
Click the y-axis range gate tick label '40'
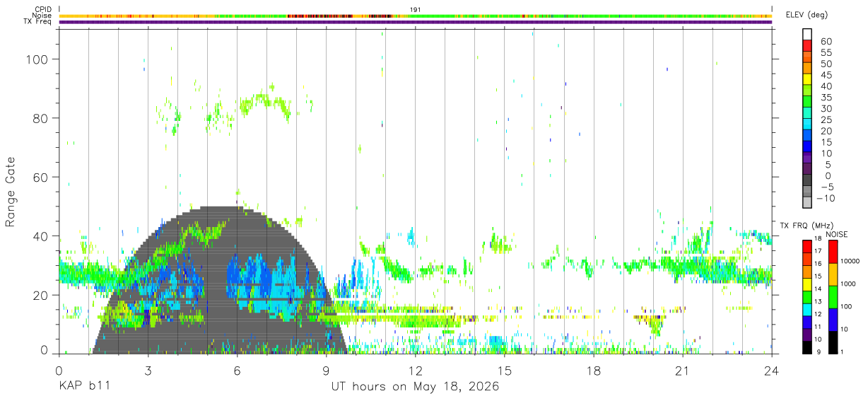tap(42, 236)
